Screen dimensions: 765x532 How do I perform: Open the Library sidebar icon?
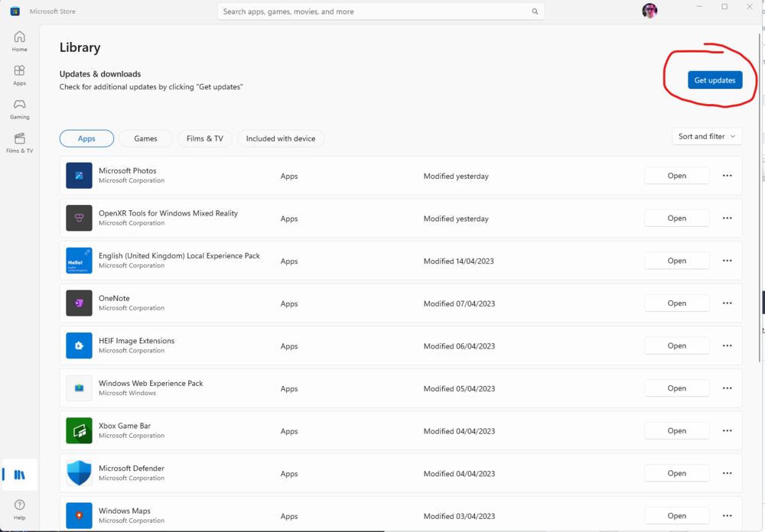[x=19, y=475]
